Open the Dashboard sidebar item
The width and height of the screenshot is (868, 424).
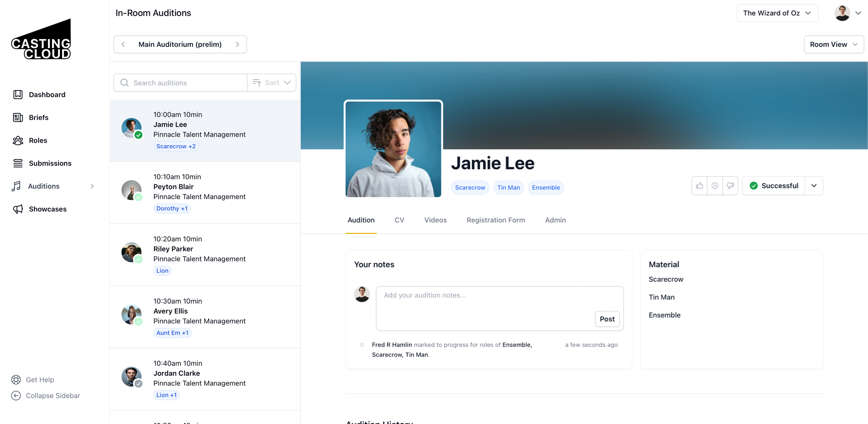47,94
